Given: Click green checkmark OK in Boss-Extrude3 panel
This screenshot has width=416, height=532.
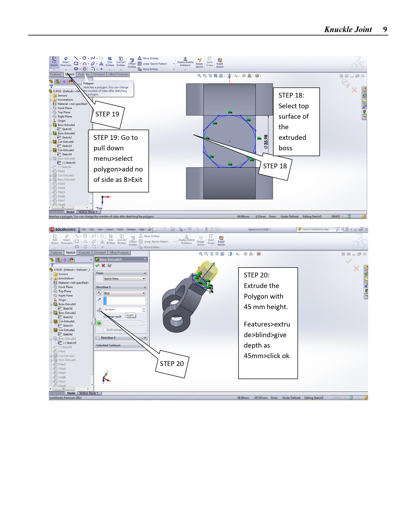Looking at the screenshot, I should (97, 266).
